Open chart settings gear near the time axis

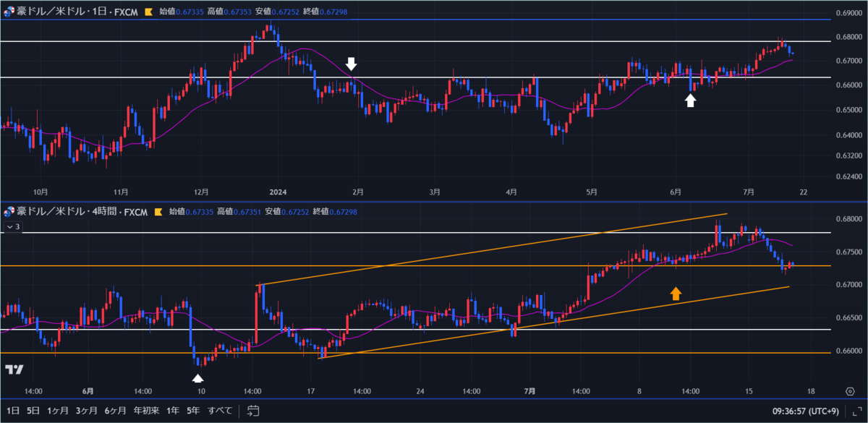click(851, 390)
